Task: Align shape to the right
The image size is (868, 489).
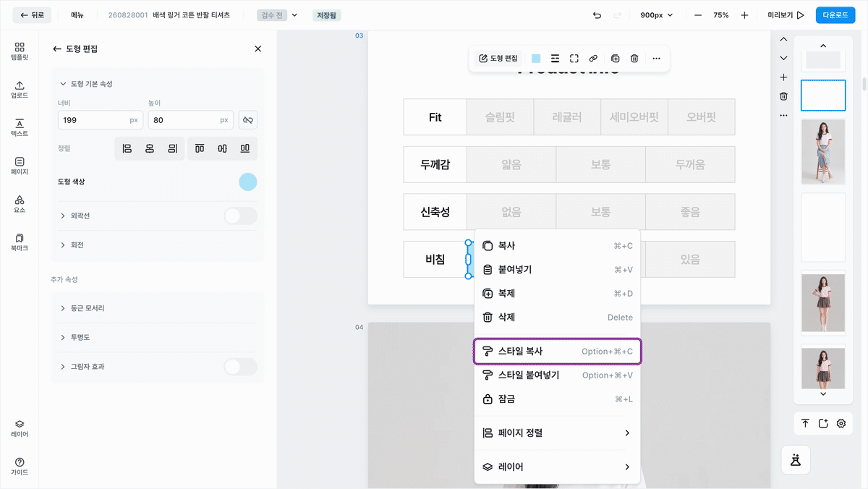Action: pyautogui.click(x=172, y=148)
